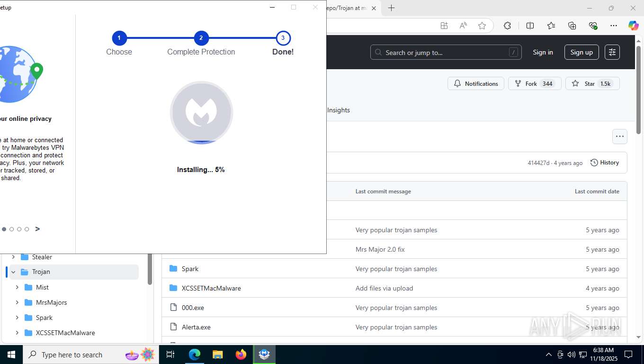
Task: Click the Sign up button
Action: coord(581,52)
